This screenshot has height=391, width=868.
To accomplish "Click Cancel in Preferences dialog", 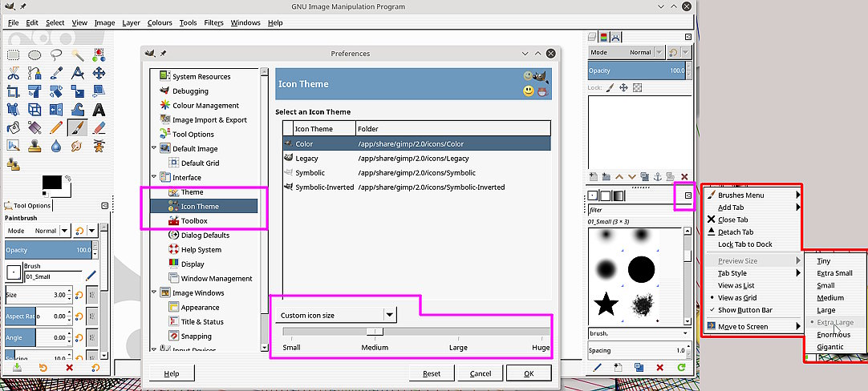I will (480, 373).
